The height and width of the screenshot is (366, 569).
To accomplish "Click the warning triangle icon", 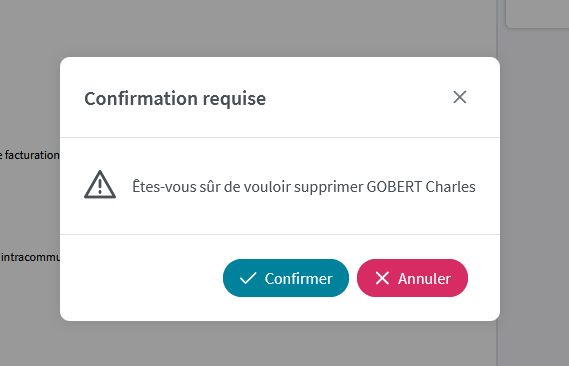I will pyautogui.click(x=100, y=185).
